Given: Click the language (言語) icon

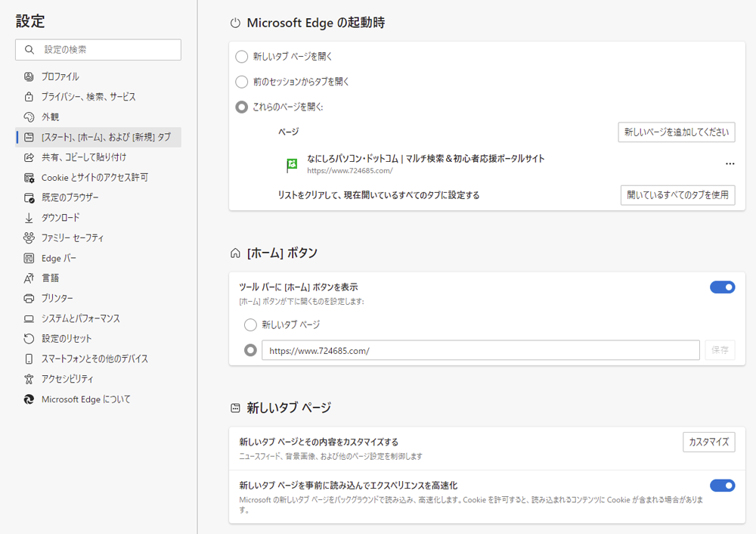Looking at the screenshot, I should pos(29,278).
